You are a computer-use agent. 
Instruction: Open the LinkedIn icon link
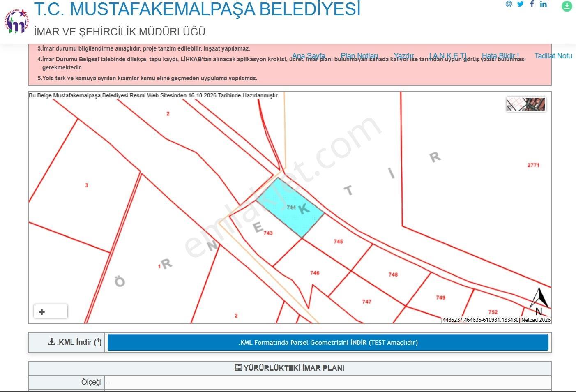coord(544,4)
